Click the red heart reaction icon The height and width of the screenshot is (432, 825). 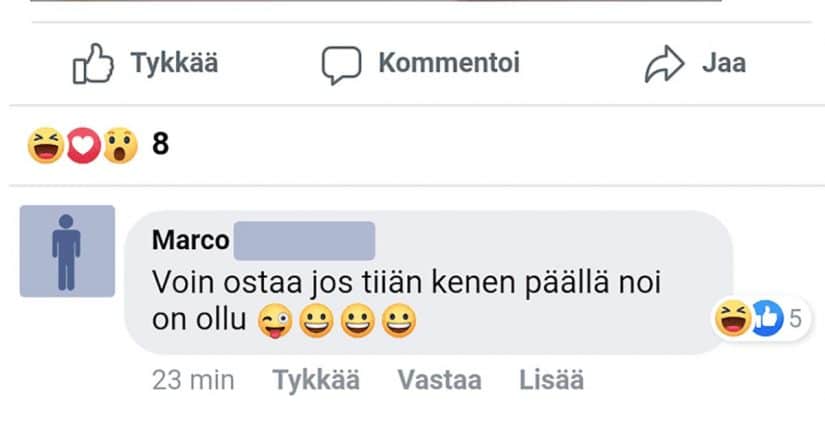[x=83, y=146]
